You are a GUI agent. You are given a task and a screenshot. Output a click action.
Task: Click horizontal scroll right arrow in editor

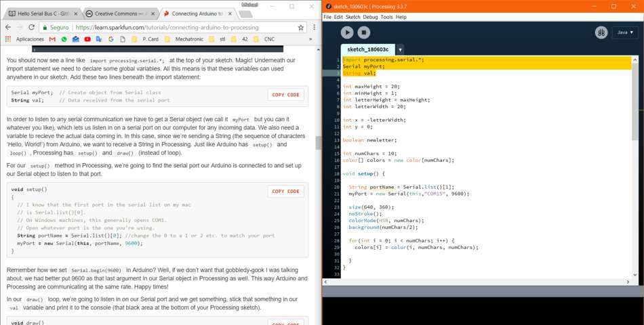point(628,282)
